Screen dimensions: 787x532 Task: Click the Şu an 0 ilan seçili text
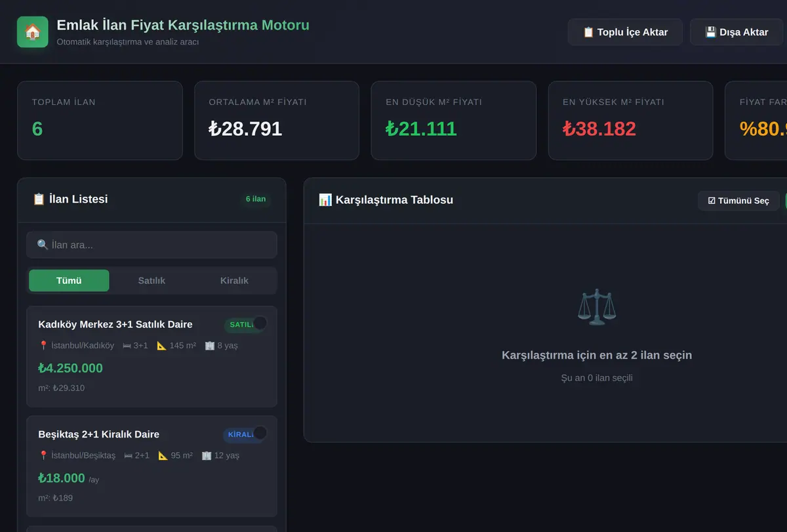point(597,378)
